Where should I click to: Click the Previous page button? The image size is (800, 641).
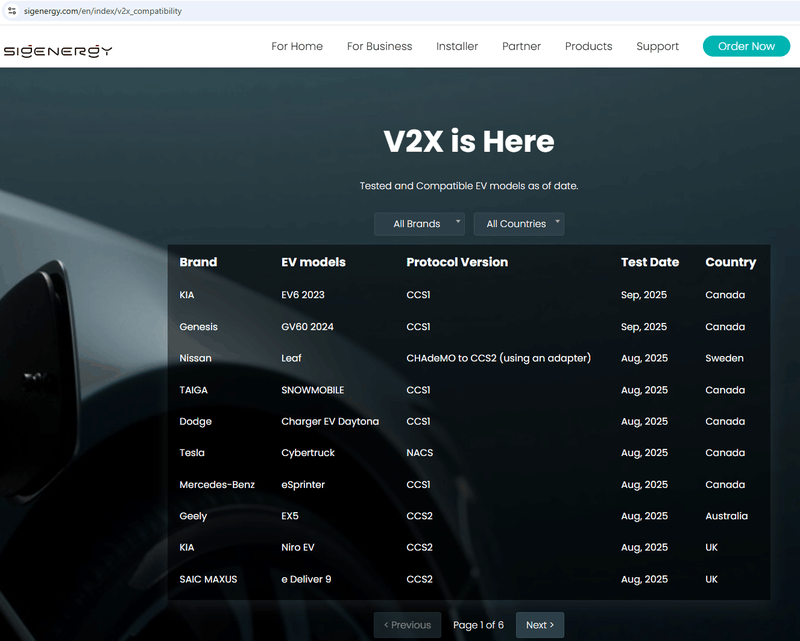click(407, 625)
